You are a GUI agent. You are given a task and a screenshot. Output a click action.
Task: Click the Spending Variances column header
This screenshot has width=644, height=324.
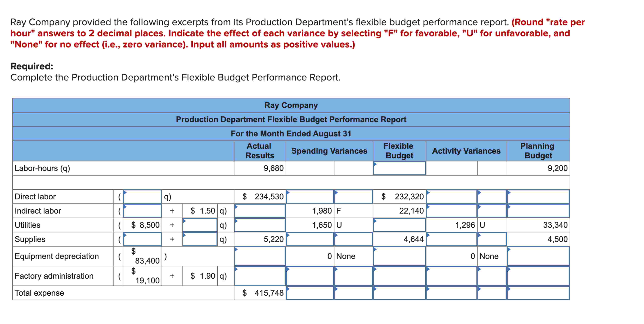(x=329, y=151)
